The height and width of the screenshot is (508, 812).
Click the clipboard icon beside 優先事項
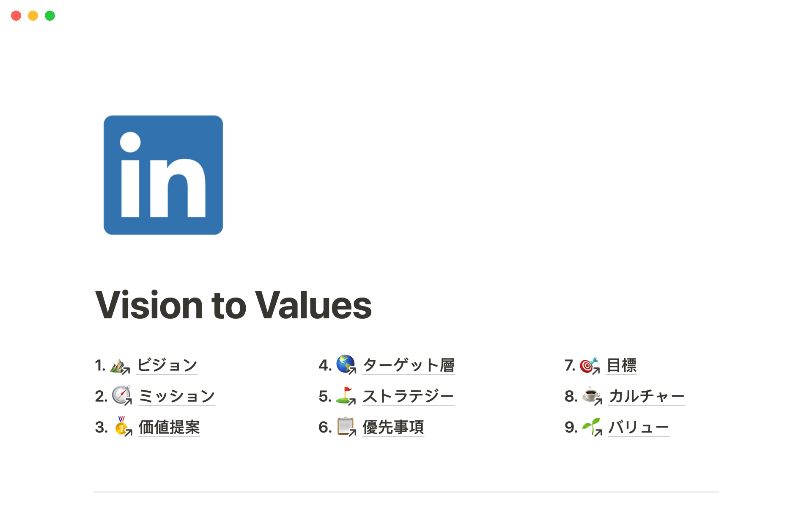pos(346,426)
